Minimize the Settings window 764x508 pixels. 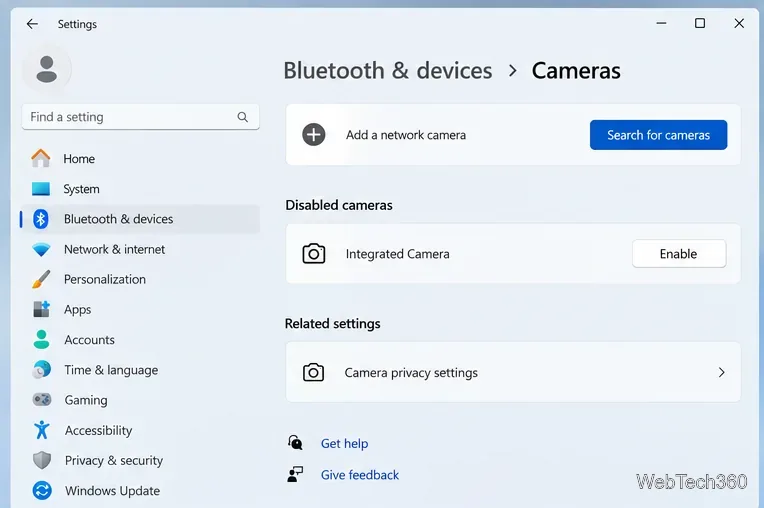coord(661,23)
